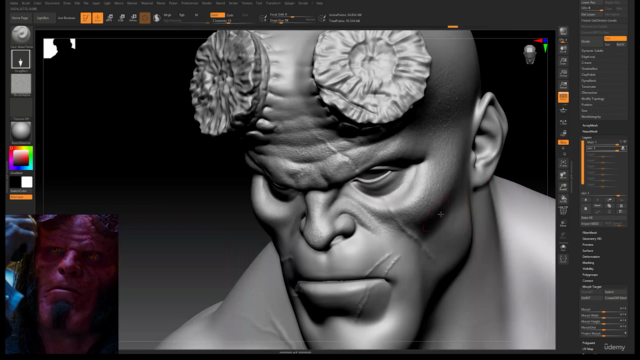Select the Move gizmo icon in top toolbar
The height and width of the screenshot is (360, 640).
tap(109, 18)
